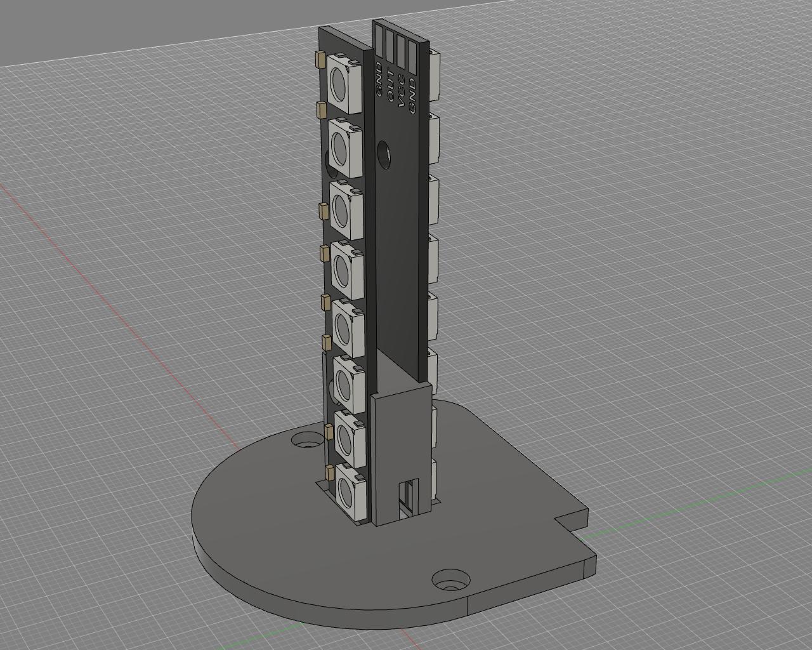This screenshot has width=812, height=650.
Task: Select the GND label next to OUT
Action: point(379,79)
